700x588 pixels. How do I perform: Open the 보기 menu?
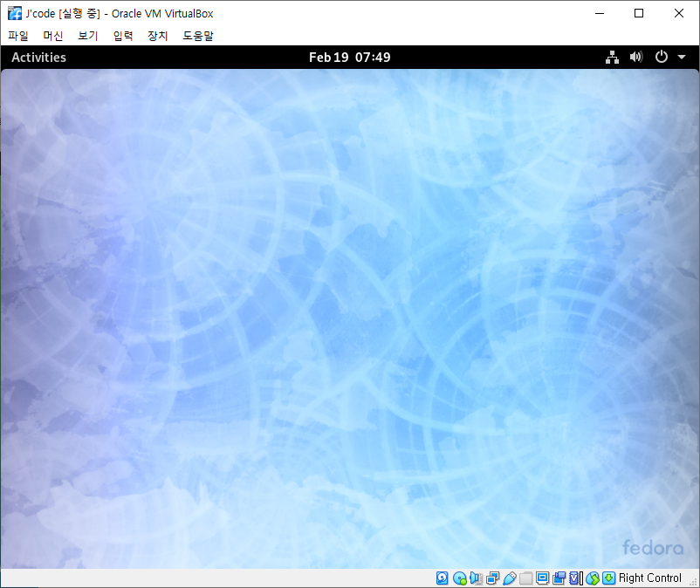(x=87, y=36)
